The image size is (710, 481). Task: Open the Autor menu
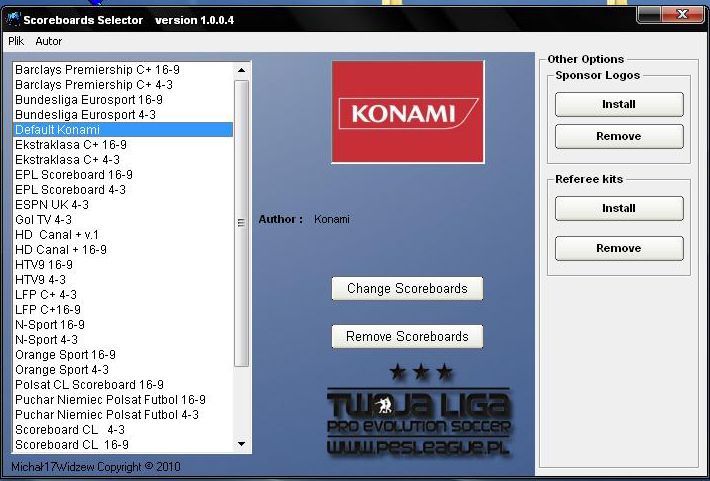click(x=48, y=41)
